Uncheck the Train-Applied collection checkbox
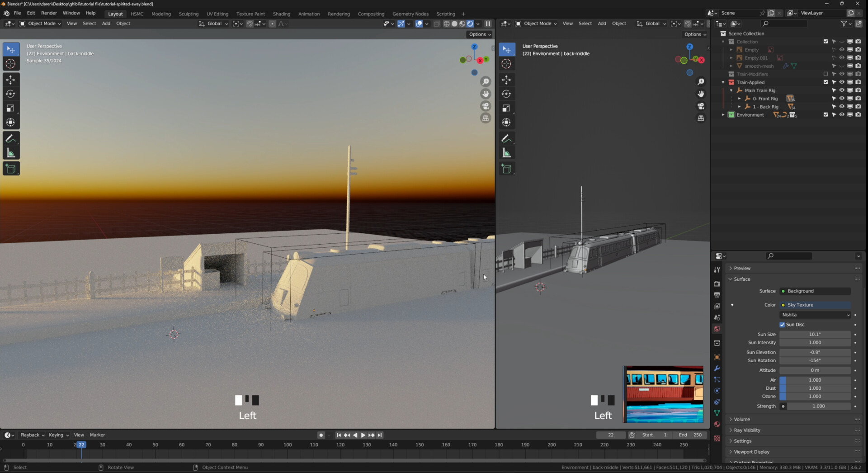The height and width of the screenshot is (473, 868). (x=826, y=82)
